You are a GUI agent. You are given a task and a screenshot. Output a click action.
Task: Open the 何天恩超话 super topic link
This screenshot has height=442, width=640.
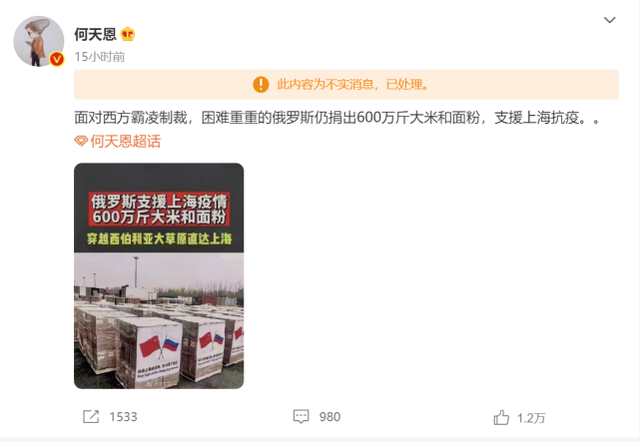[125, 141]
